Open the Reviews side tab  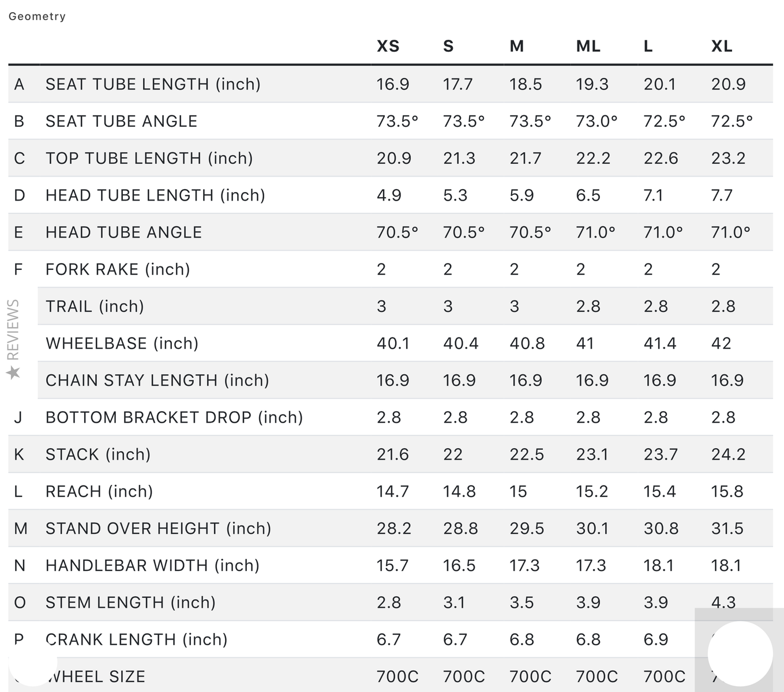pos(13,339)
